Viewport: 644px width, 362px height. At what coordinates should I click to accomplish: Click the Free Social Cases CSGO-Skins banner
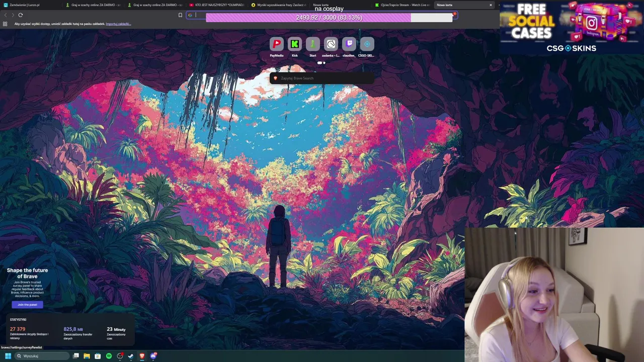click(572, 28)
